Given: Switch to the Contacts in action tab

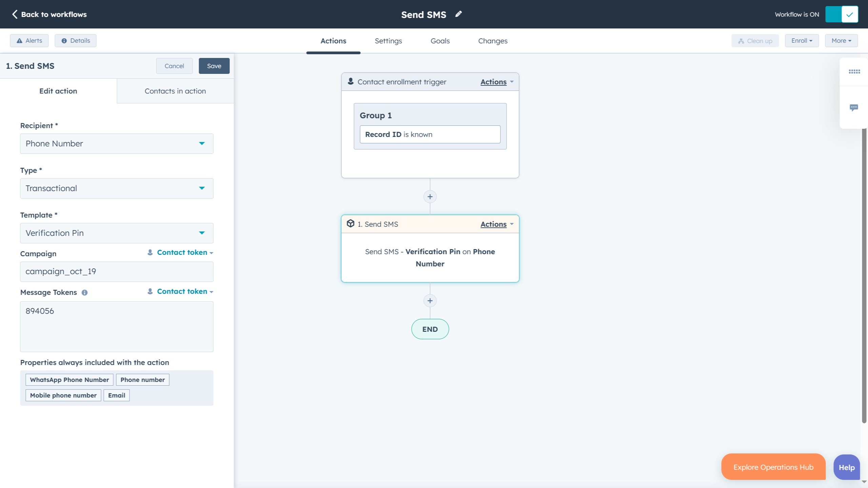Looking at the screenshot, I should (x=175, y=91).
